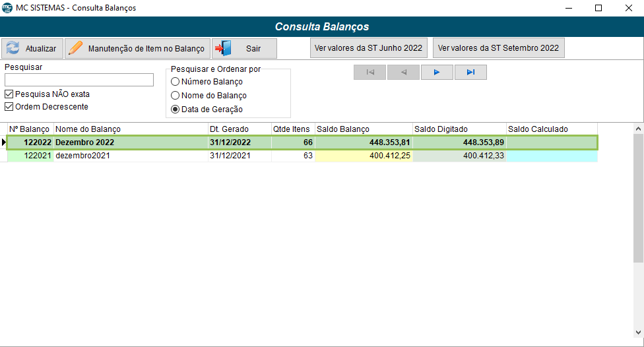Open Ver valores da ST Setembro 2022
The height and width of the screenshot is (347, 644).
coord(498,48)
